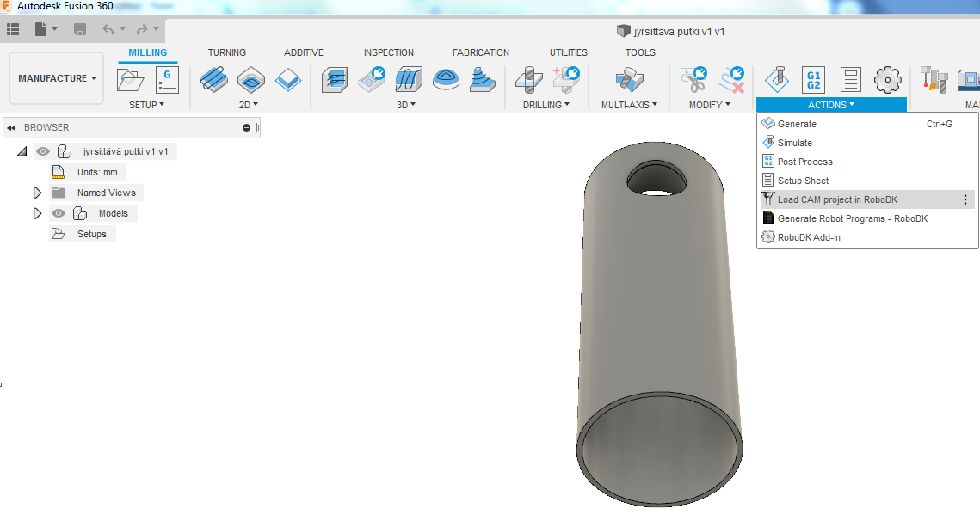Collapse the Browser panel with minus button
Viewport: 980px width, 527px height.
tap(247, 127)
